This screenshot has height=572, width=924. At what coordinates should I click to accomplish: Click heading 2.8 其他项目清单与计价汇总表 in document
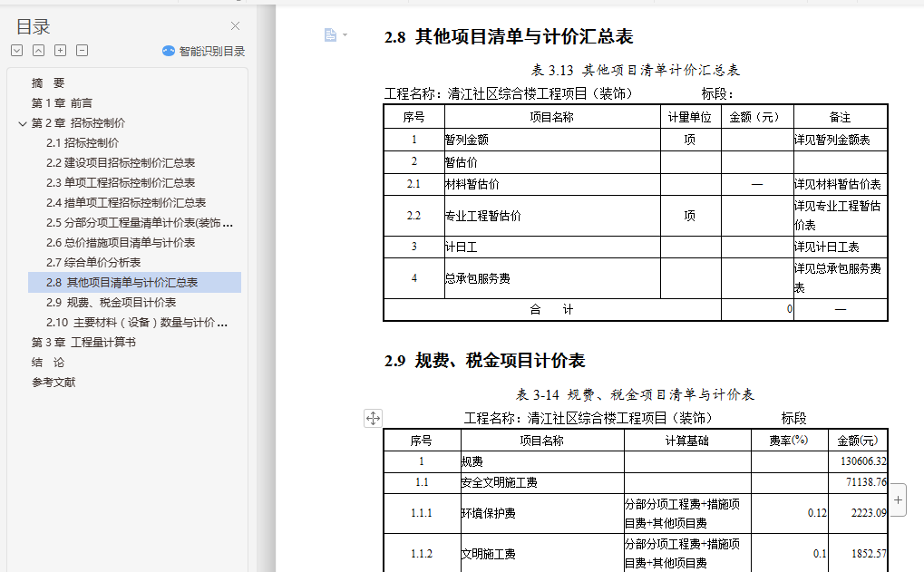[x=509, y=37]
